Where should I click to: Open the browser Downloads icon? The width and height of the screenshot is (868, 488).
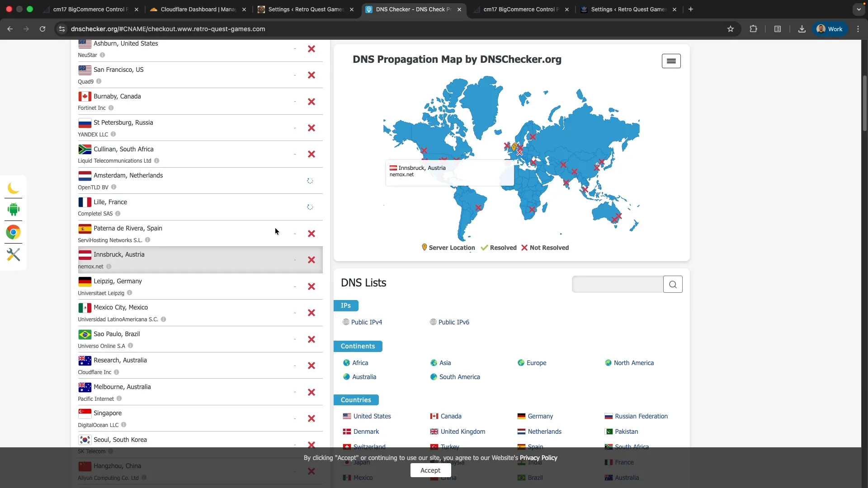click(802, 29)
